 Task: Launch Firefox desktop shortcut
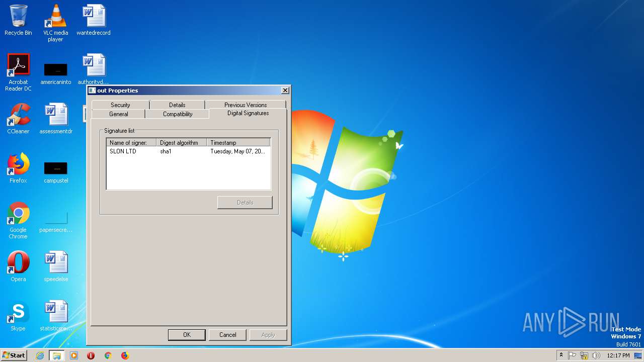[x=18, y=168]
